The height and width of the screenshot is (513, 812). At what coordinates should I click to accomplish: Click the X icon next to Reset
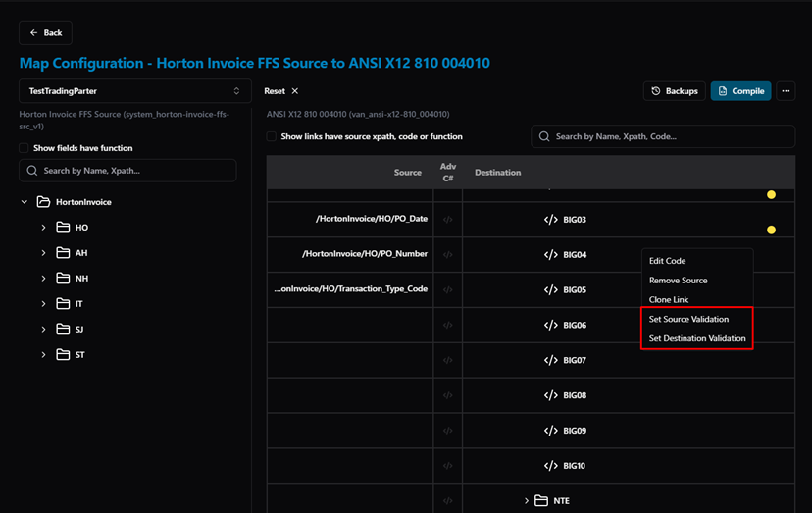(294, 91)
